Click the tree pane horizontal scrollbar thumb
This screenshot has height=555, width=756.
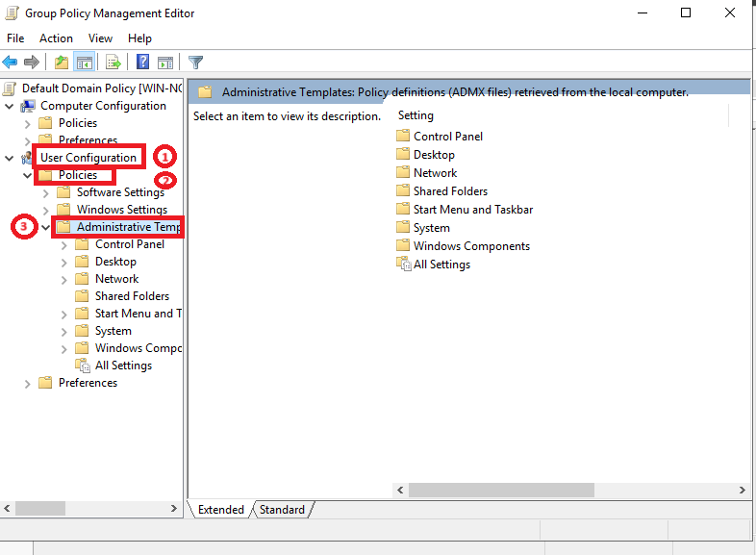click(40, 508)
